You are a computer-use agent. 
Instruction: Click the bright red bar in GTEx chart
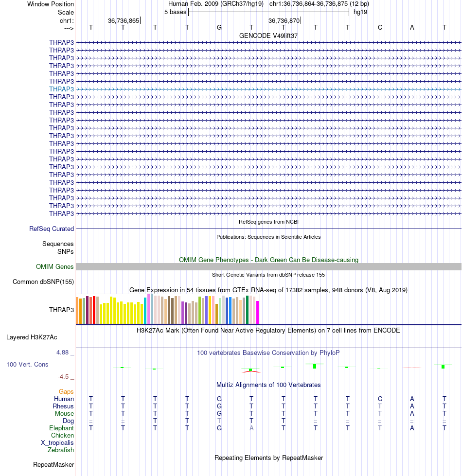(94, 310)
